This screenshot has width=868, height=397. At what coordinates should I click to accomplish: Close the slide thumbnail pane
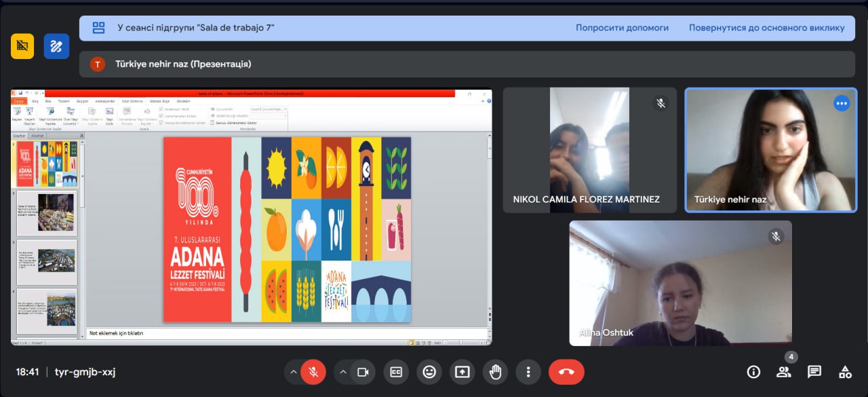(82, 136)
